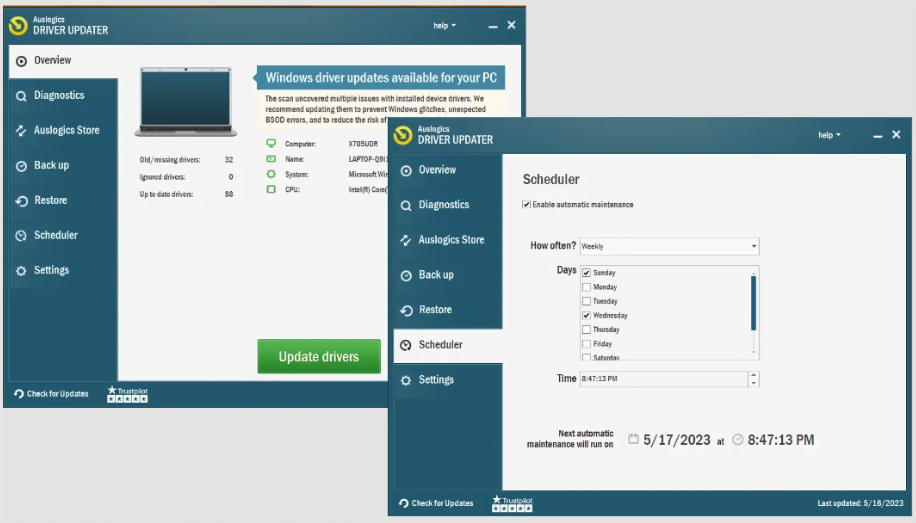Viewport: 916px width, 523px height.
Task: Click computer model X705UDR text
Action: click(363, 144)
